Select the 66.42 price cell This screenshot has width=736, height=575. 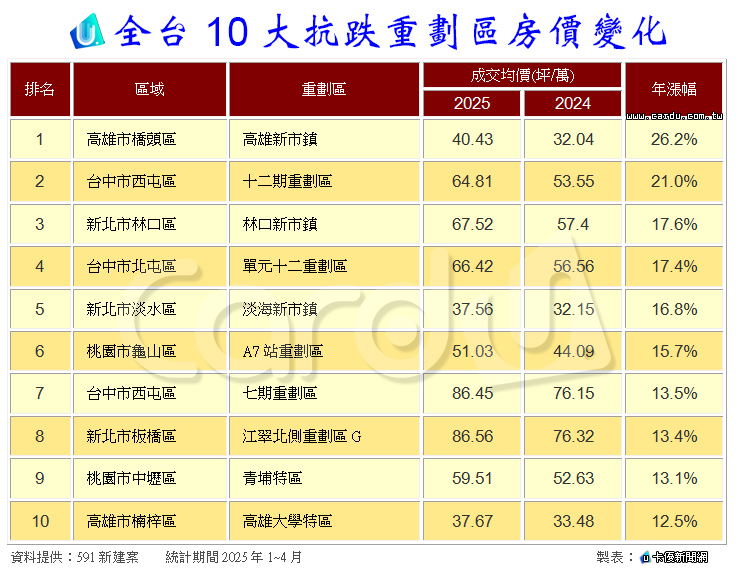click(472, 266)
